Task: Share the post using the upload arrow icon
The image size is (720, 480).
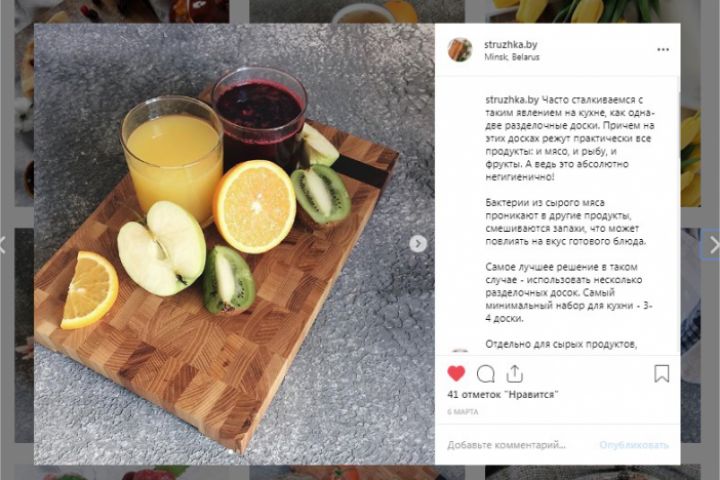Action: (514, 373)
